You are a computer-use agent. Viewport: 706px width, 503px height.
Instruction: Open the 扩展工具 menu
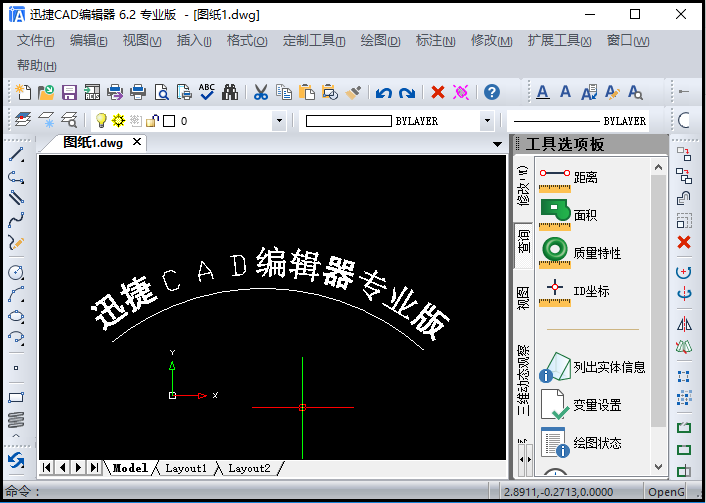tap(559, 41)
